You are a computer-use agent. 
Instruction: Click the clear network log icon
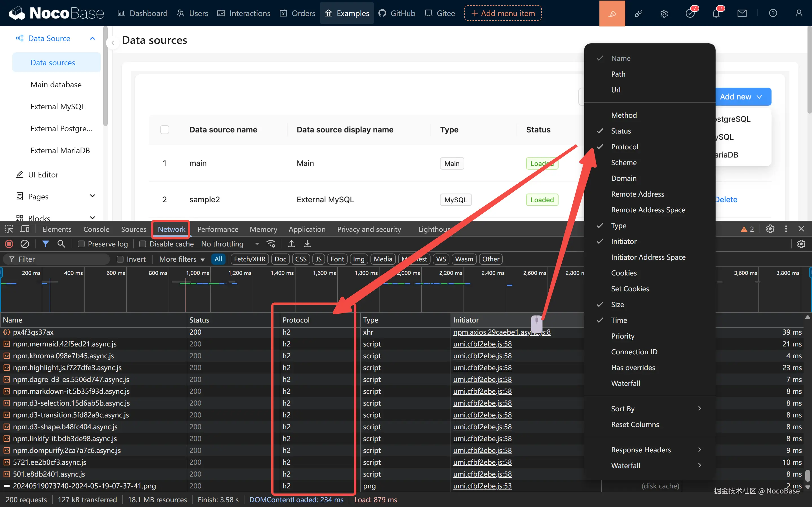pos(25,244)
